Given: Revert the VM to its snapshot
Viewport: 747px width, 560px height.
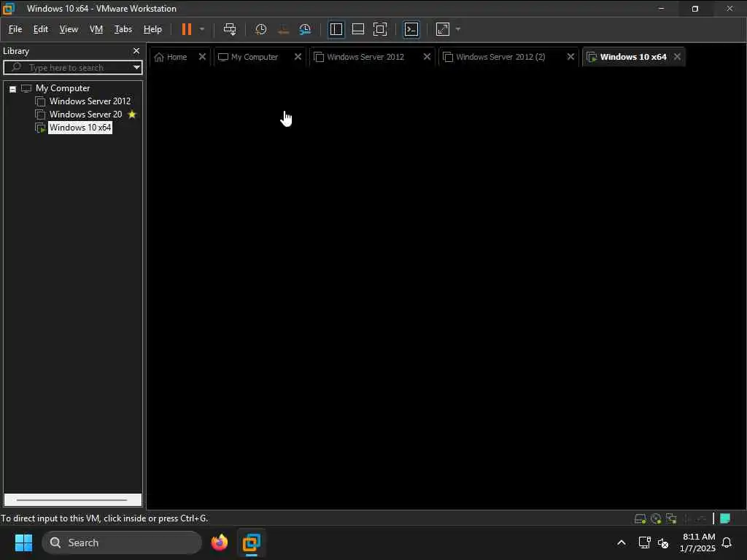Looking at the screenshot, I should 283,29.
